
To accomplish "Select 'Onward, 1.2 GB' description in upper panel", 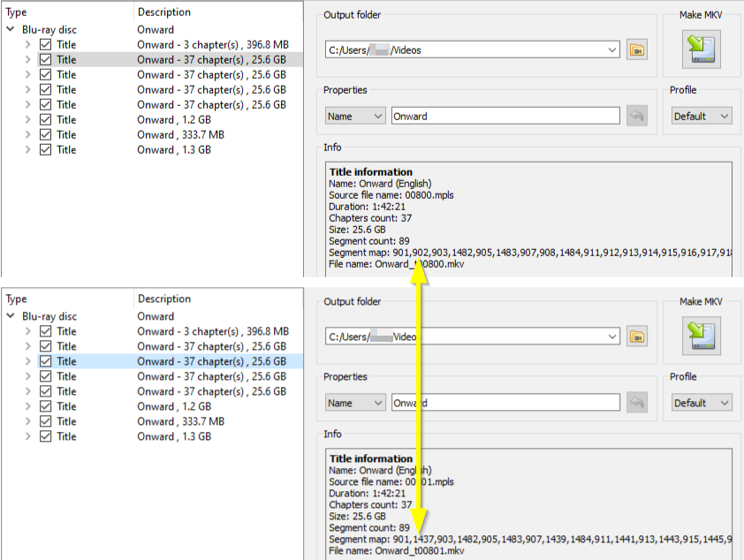I will click(x=174, y=119).
